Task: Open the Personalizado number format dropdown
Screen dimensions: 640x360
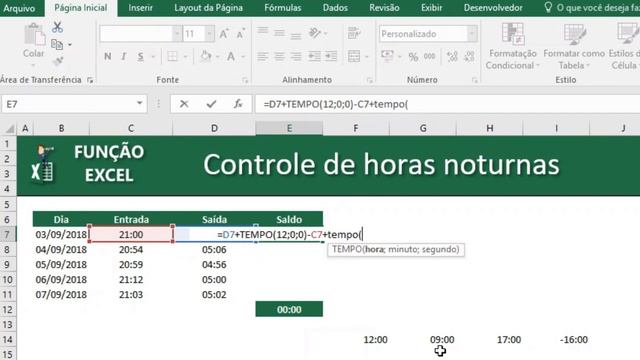Action: pyautogui.click(x=472, y=34)
